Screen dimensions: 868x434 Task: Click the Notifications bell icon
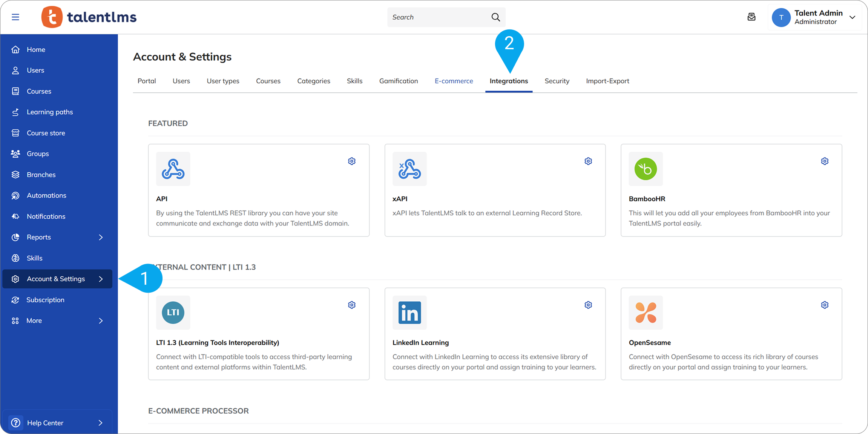pyautogui.click(x=15, y=216)
